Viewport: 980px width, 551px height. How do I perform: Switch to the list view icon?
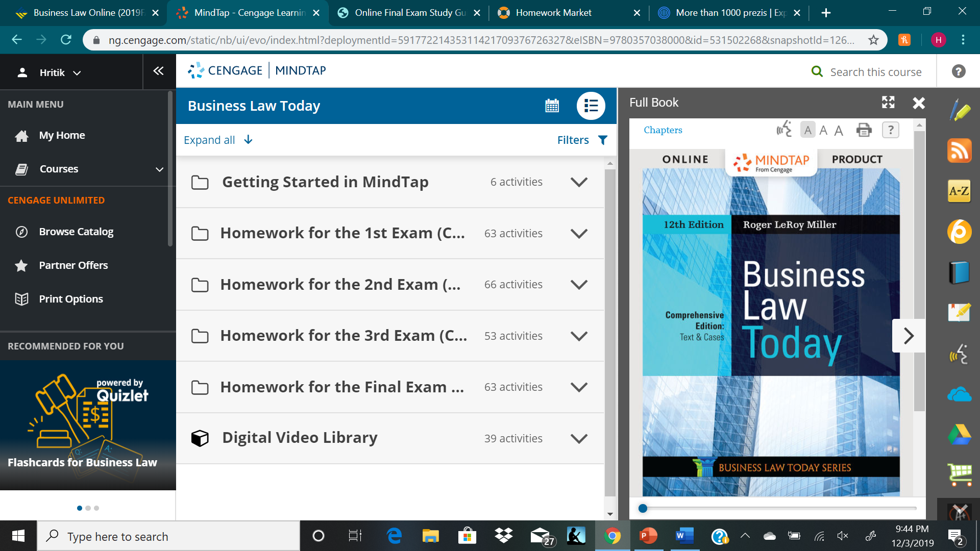[591, 106]
